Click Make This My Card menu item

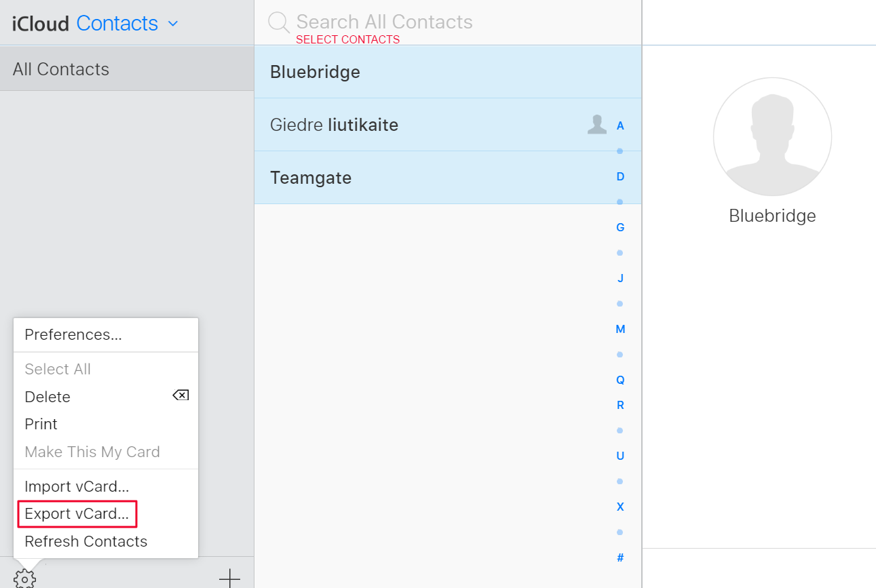(106, 452)
